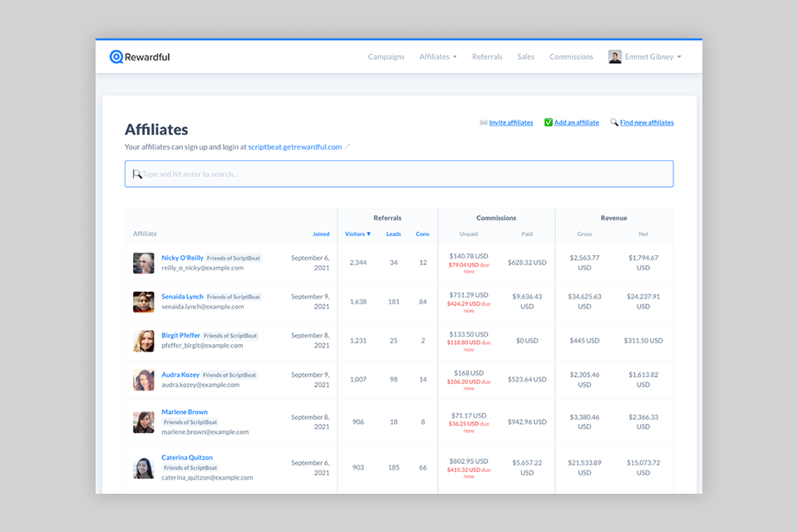Select email caterina_quitzon@example.com
This screenshot has height=532, width=798.
(207, 477)
